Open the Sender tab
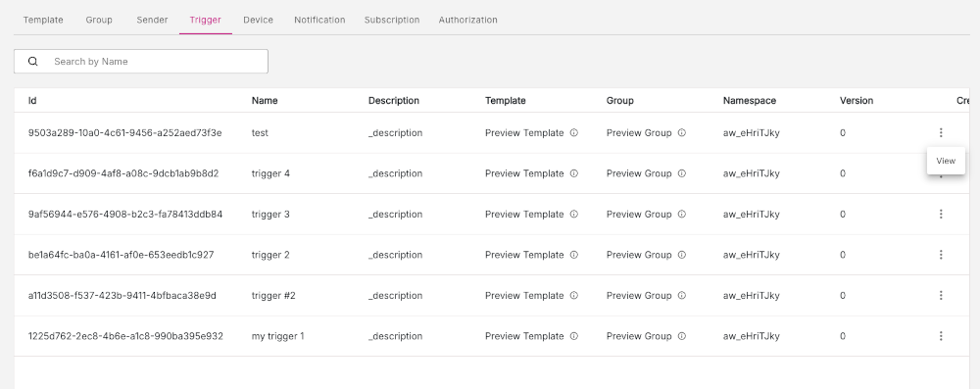980x389 pixels. [x=152, y=20]
